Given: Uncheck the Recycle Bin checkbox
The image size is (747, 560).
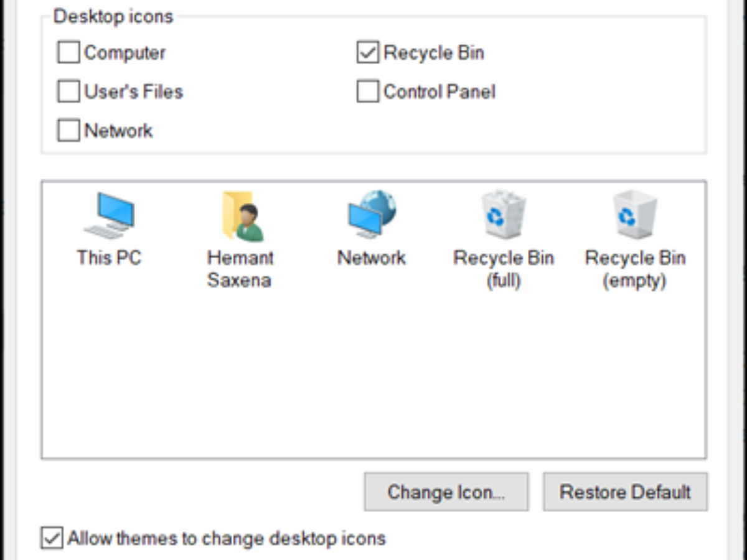Looking at the screenshot, I should pos(368,53).
